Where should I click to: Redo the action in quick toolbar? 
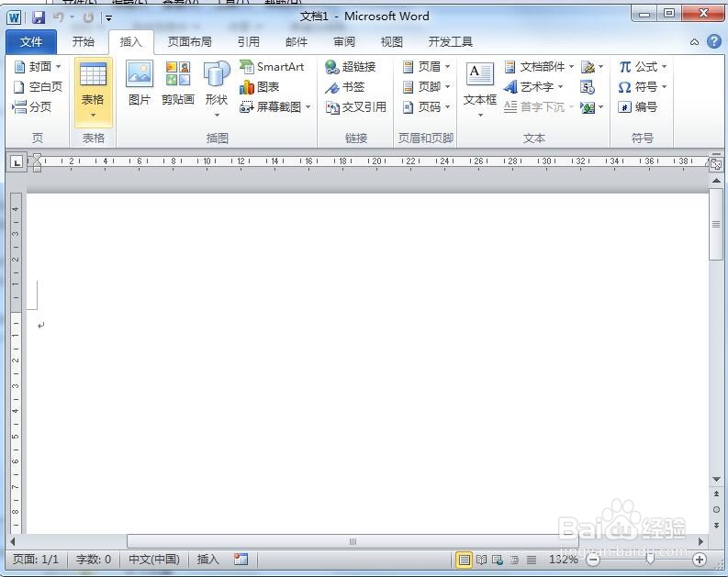click(x=88, y=17)
